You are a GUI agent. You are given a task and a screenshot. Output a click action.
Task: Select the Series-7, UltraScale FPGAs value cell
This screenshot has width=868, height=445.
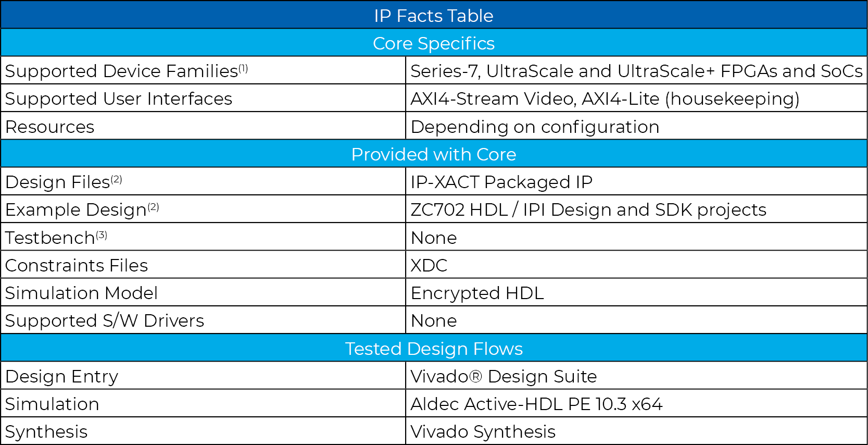point(636,71)
